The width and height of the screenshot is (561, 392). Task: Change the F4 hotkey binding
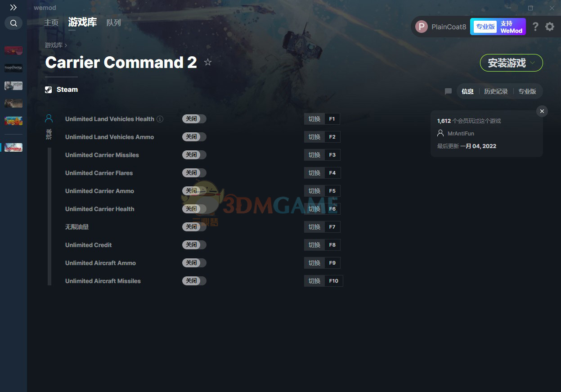332,173
